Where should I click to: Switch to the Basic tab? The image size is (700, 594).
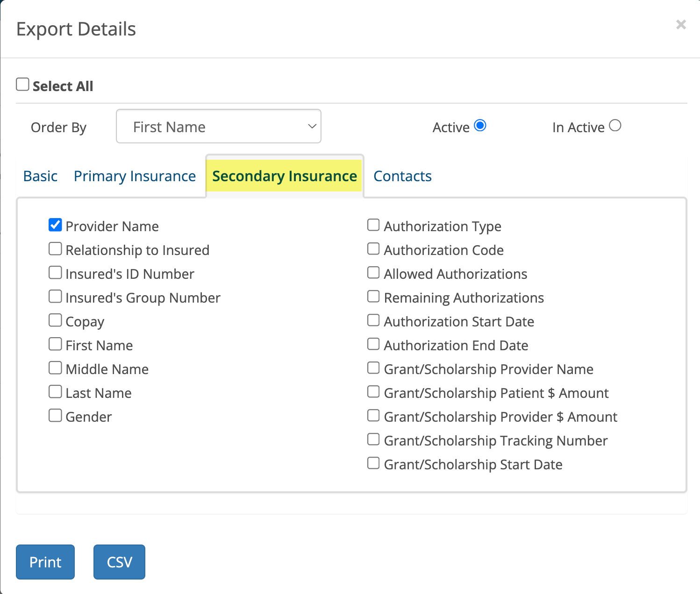[x=41, y=176]
